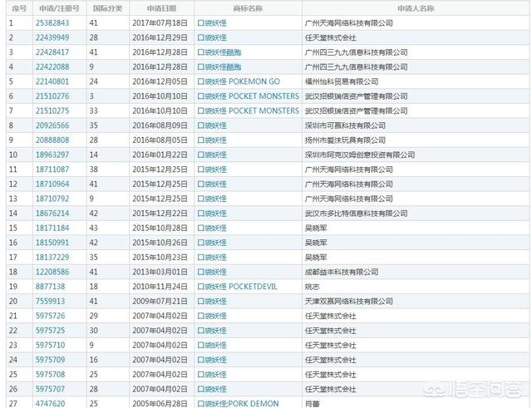Open registration number 4747620
The height and width of the screenshot is (408, 532).
point(49,403)
